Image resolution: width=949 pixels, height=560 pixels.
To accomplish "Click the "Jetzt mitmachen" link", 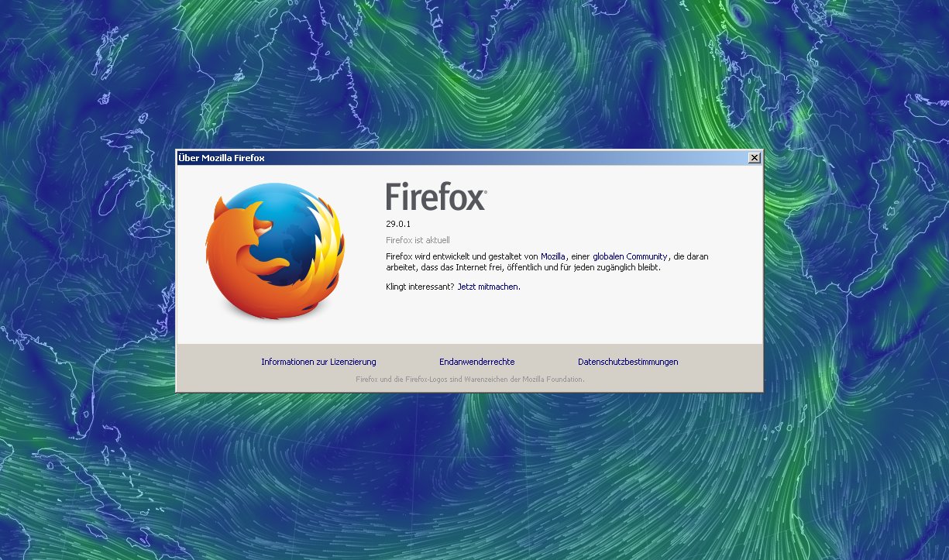I will [487, 287].
